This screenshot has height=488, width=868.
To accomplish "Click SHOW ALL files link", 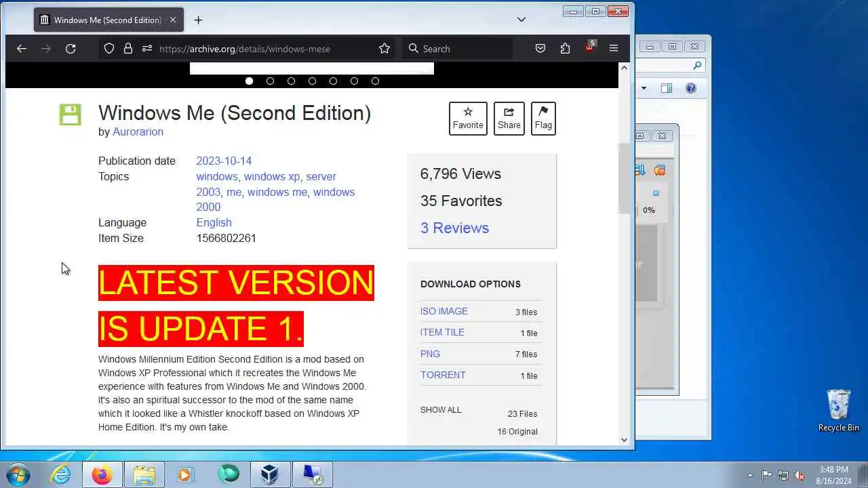I will [441, 410].
